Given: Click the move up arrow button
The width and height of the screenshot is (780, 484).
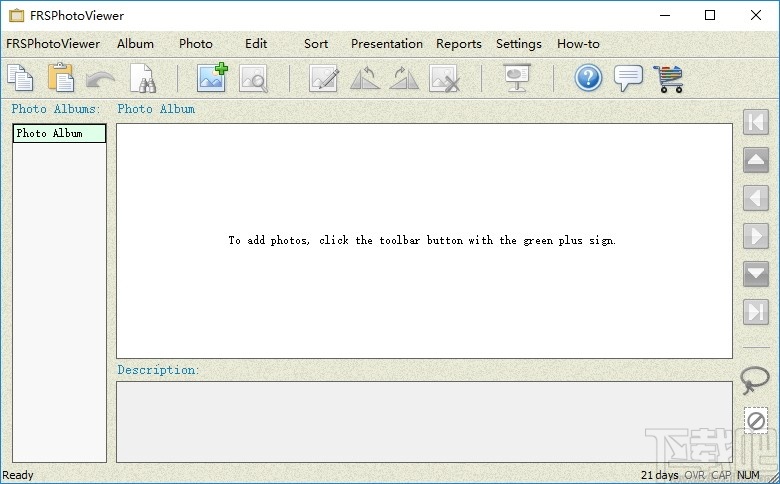Looking at the screenshot, I should (x=756, y=160).
